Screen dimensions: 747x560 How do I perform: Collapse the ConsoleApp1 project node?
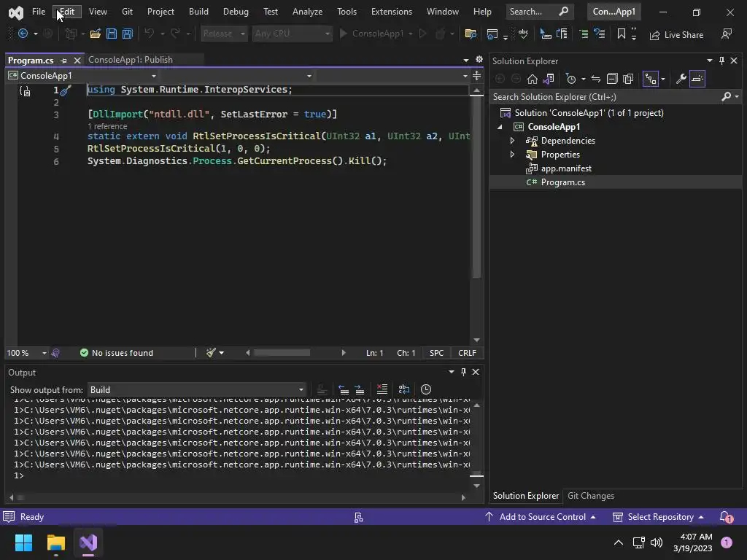(x=500, y=127)
